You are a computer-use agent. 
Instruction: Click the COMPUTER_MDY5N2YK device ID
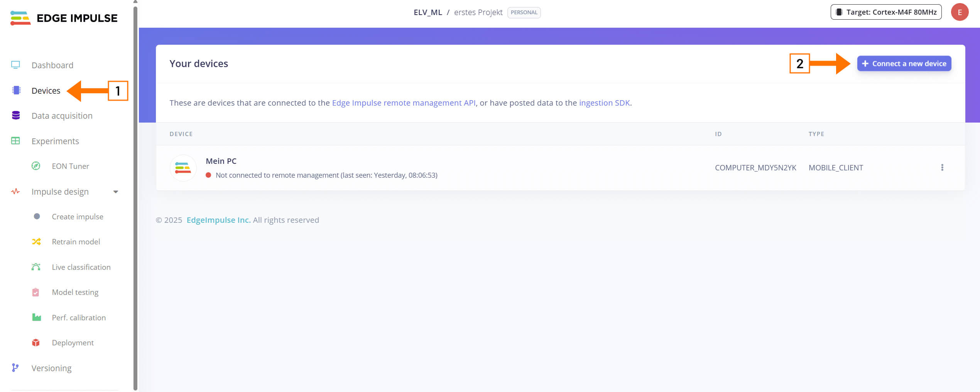point(755,168)
